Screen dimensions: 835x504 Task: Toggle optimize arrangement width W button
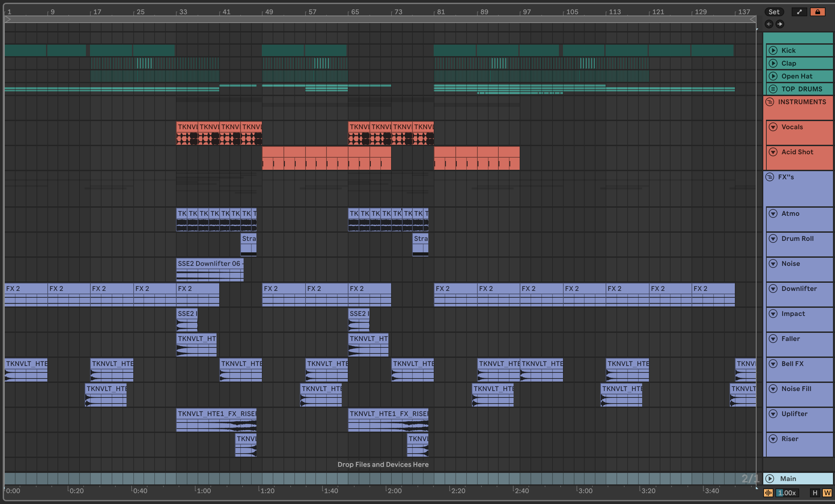827,493
